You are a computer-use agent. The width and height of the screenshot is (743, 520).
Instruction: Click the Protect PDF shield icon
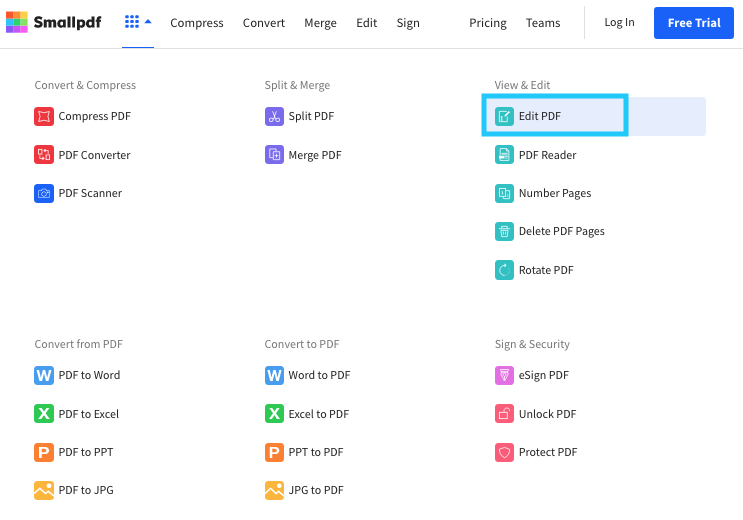(504, 452)
